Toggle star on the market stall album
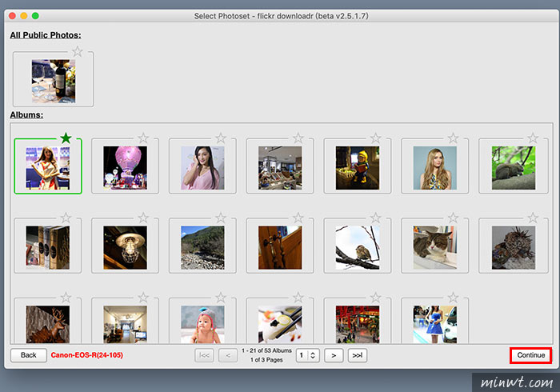The width and height of the screenshot is (560, 392). 298,138
